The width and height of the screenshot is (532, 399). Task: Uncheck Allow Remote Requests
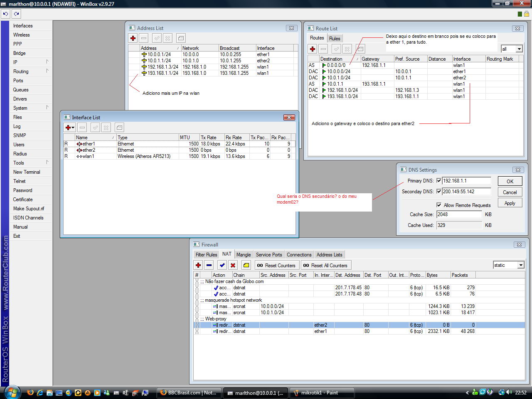pyautogui.click(x=439, y=205)
